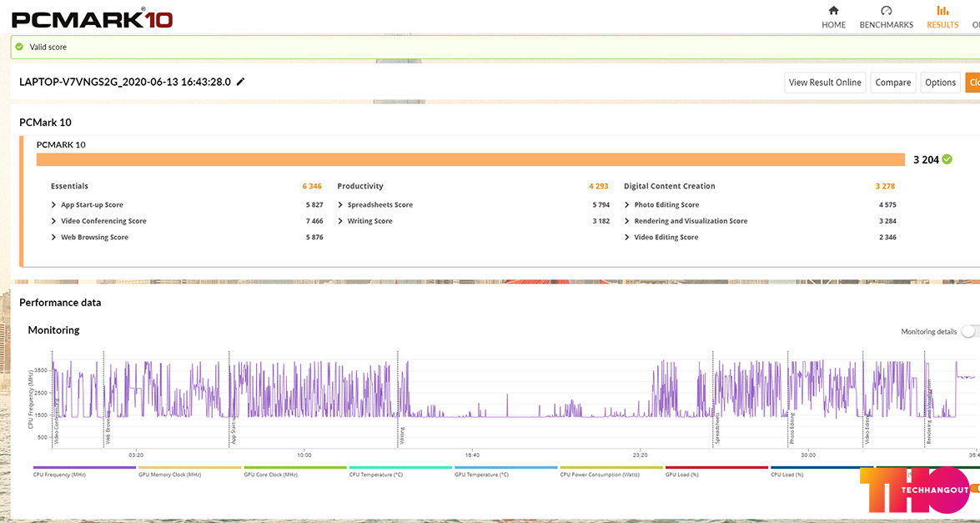Click the overall score 3 204

tap(927, 160)
